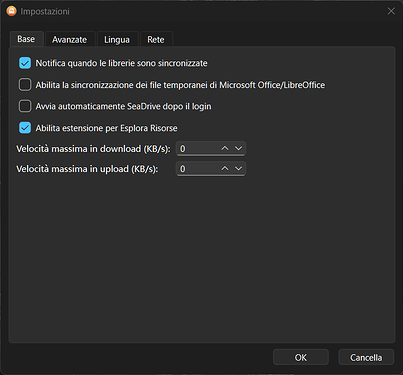Uncheck Abilita estensione per Esplora Risorse
The image size is (403, 375).
tap(25, 128)
